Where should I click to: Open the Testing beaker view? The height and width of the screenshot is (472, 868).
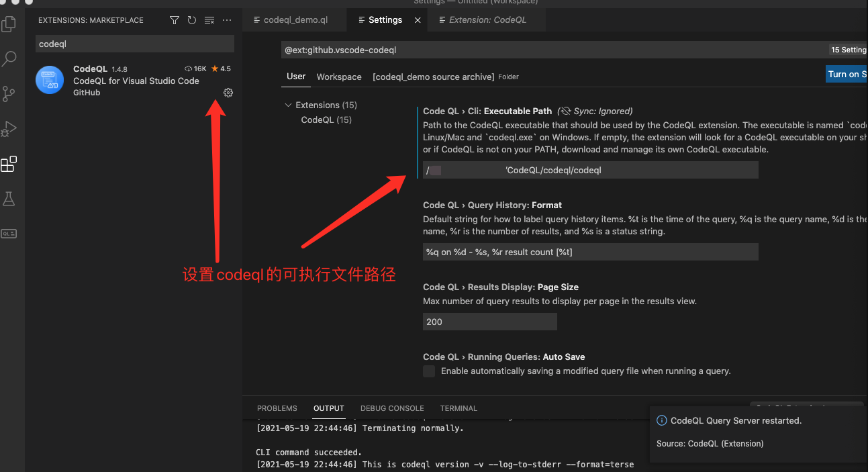pos(9,199)
